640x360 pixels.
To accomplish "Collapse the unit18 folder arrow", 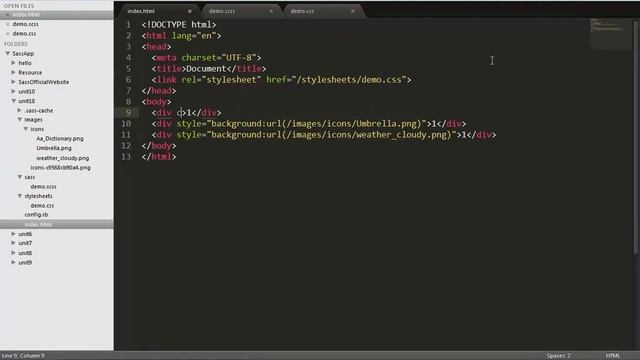I will (13, 101).
